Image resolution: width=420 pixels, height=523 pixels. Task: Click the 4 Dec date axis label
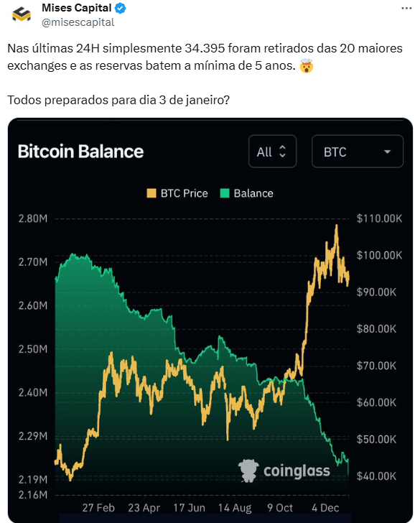pyautogui.click(x=325, y=508)
